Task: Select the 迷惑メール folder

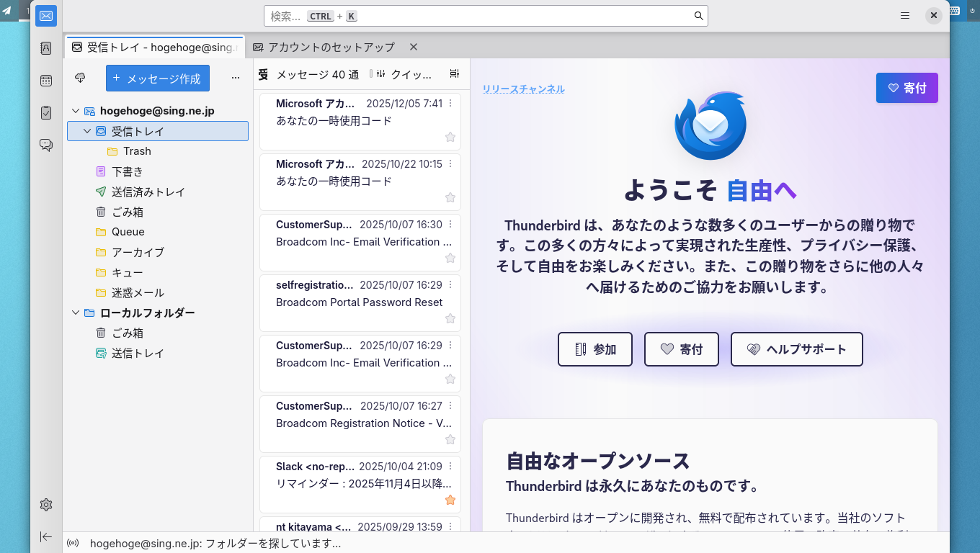Action: pos(158,292)
